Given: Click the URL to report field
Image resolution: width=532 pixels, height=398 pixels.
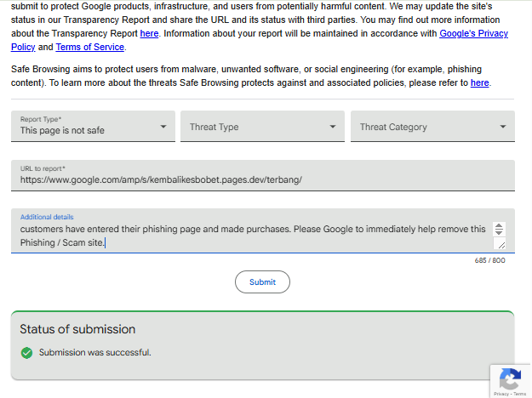Looking at the screenshot, I should pos(262,179).
